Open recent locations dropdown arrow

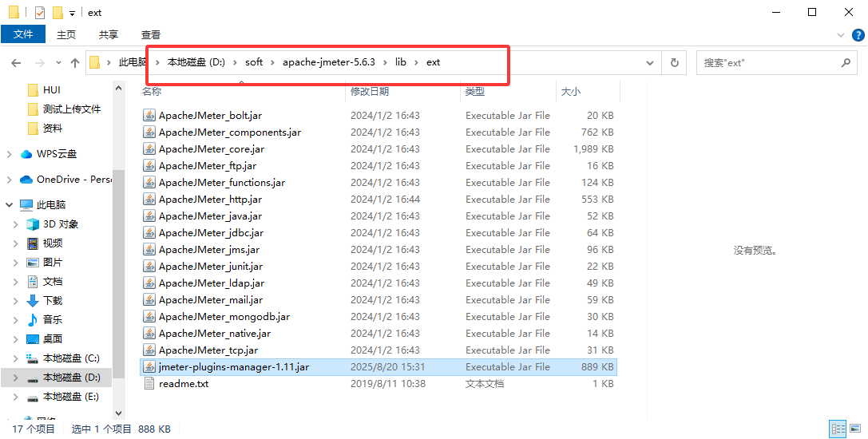57,63
